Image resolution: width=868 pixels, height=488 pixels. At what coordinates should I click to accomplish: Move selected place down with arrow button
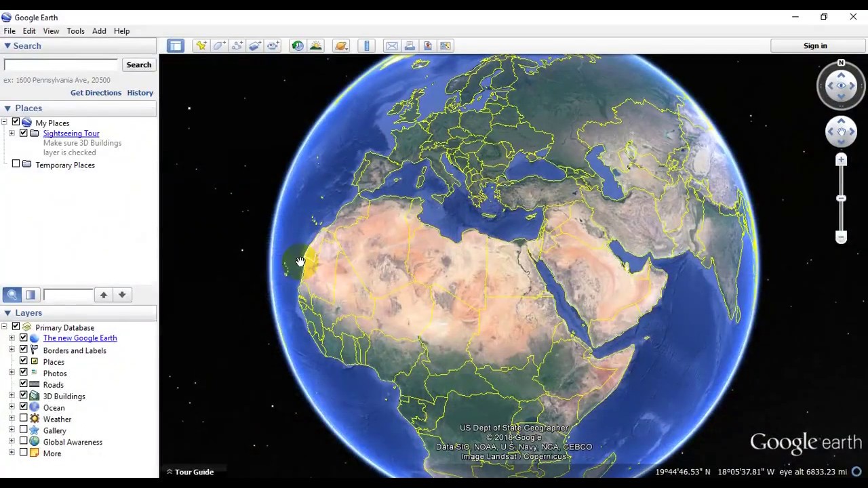point(122,295)
